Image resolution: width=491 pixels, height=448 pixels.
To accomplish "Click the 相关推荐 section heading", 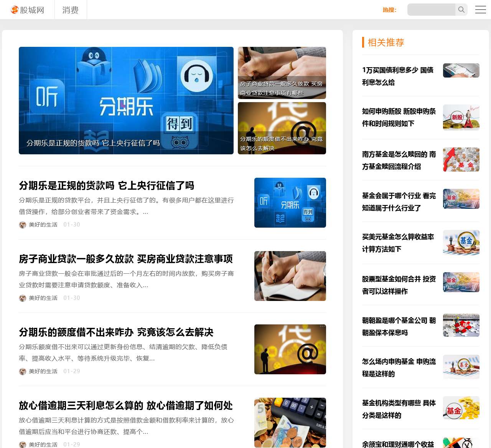I will tap(386, 43).
